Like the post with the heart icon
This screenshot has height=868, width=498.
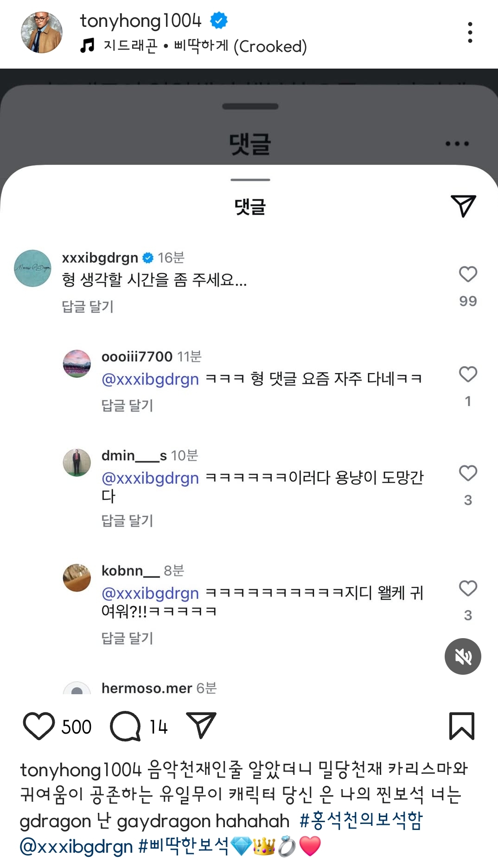coord(39,726)
